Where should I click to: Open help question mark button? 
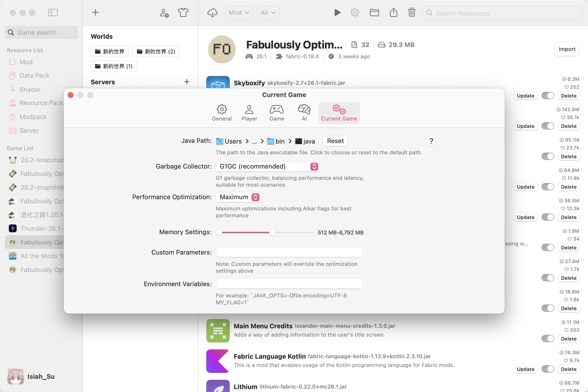click(x=431, y=141)
